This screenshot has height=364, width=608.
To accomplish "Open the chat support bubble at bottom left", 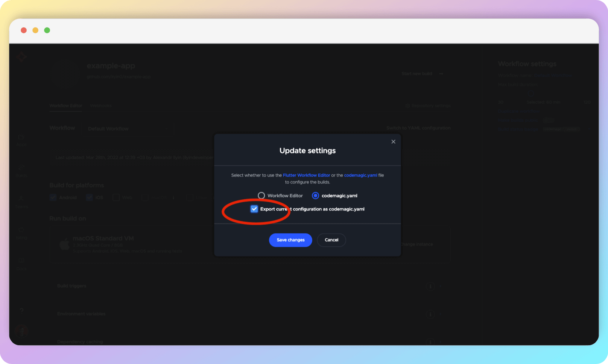I will 21,331.
